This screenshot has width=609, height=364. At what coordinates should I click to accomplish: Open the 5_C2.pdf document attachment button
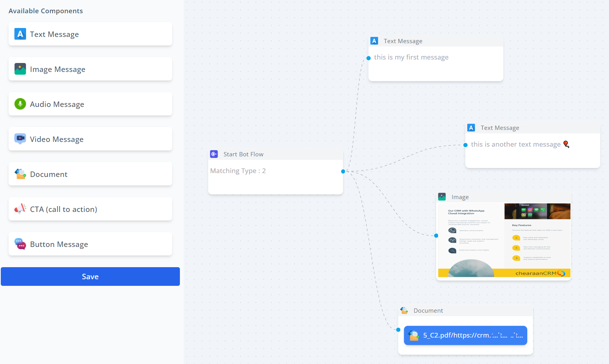[465, 335]
